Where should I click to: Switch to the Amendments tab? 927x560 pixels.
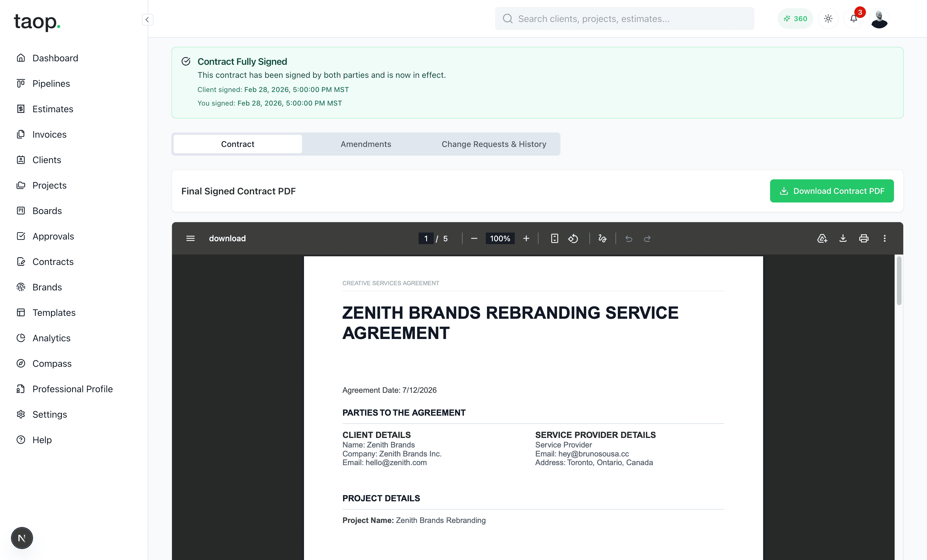pyautogui.click(x=366, y=144)
